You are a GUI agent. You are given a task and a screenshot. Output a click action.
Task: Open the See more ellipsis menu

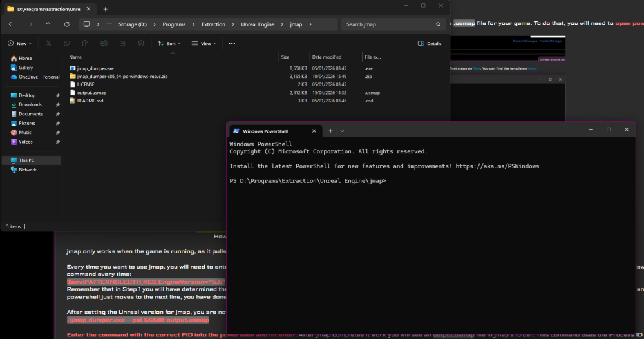point(232,43)
